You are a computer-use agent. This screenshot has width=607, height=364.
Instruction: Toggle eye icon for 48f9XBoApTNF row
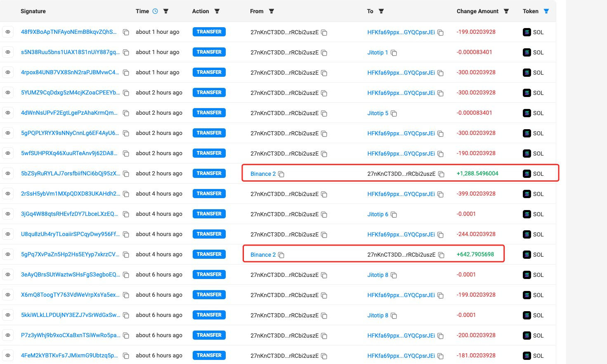[x=8, y=32]
